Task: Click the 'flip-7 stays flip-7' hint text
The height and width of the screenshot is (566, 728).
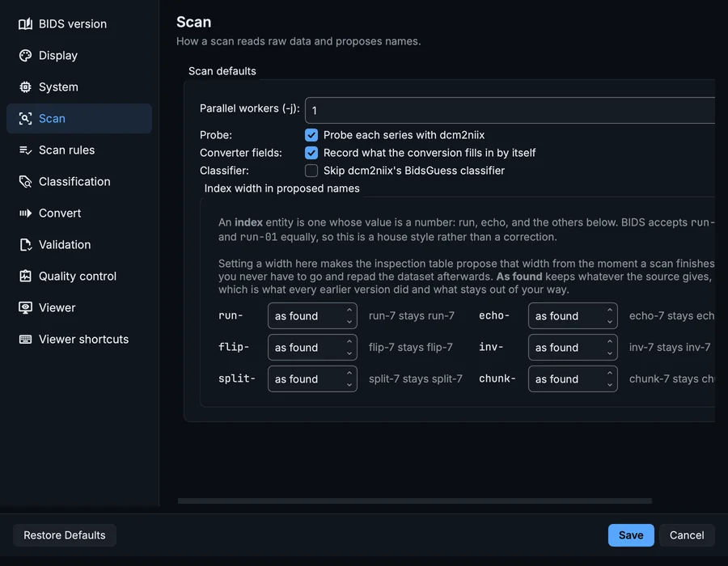Action: click(x=410, y=347)
